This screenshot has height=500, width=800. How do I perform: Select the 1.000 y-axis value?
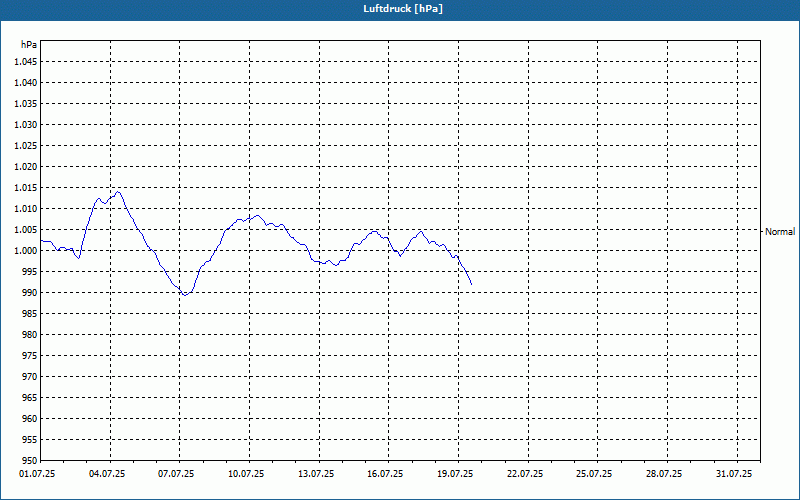pos(26,251)
